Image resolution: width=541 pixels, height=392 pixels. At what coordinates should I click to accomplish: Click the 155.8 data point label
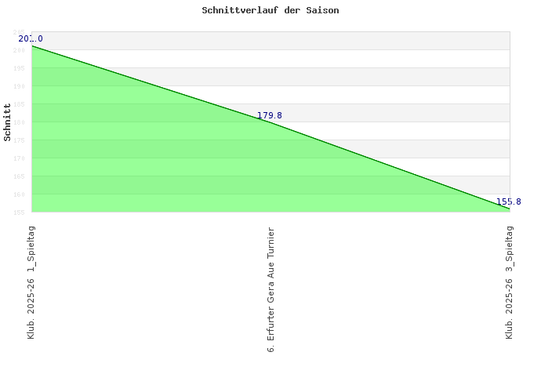pyautogui.click(x=508, y=201)
